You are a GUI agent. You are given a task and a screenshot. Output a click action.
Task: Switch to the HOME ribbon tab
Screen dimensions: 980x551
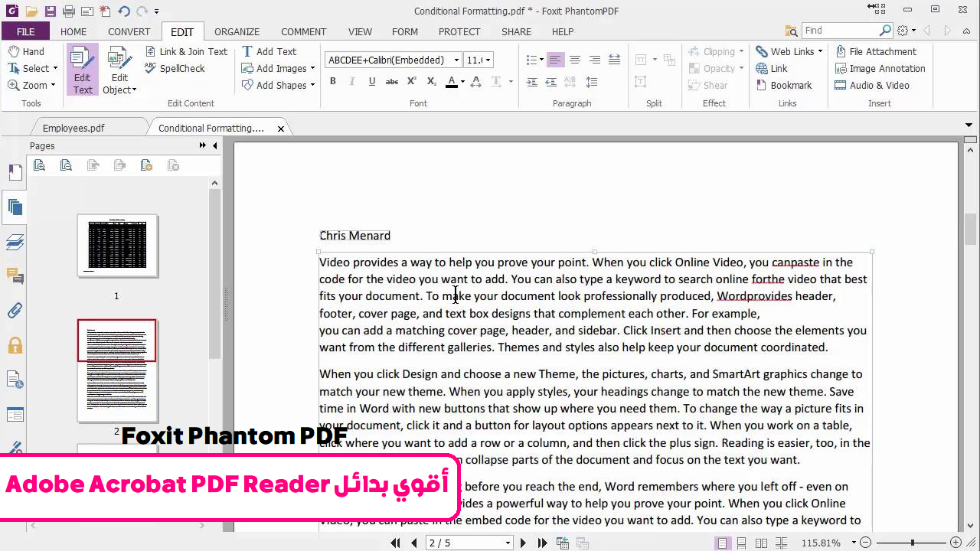tap(73, 31)
